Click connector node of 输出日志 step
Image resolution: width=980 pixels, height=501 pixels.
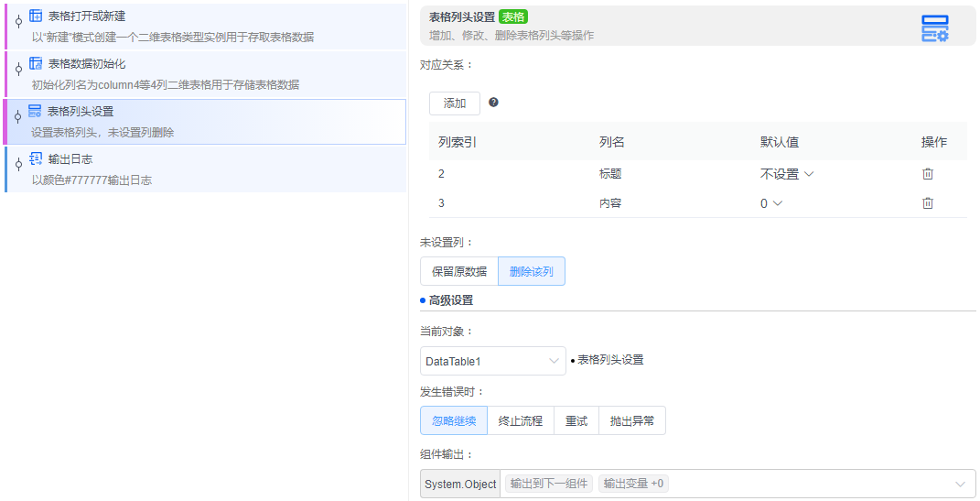18,165
